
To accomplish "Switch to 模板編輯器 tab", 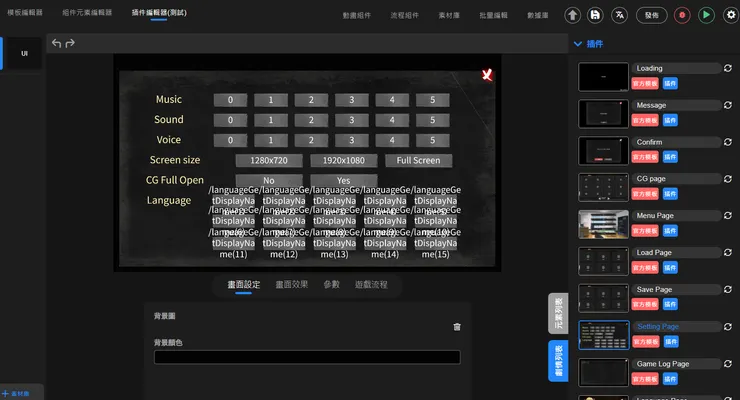I will [x=25, y=13].
